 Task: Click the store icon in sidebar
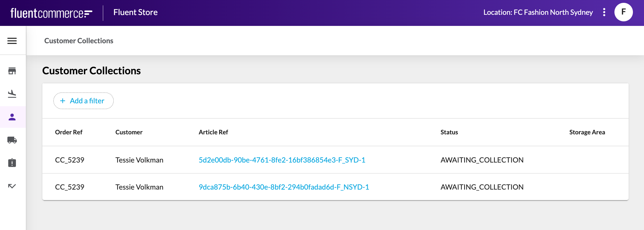pos(12,71)
